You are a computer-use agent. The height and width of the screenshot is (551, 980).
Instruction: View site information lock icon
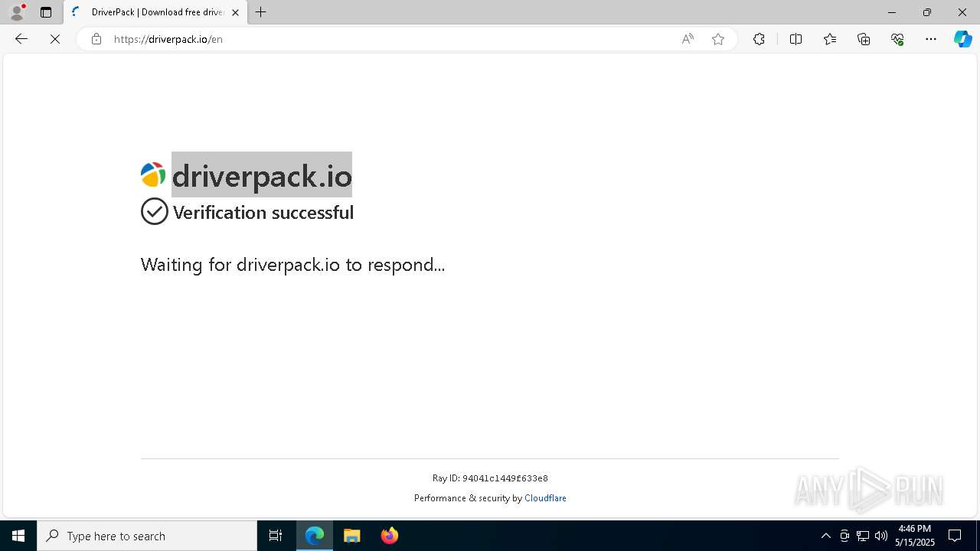click(x=96, y=39)
